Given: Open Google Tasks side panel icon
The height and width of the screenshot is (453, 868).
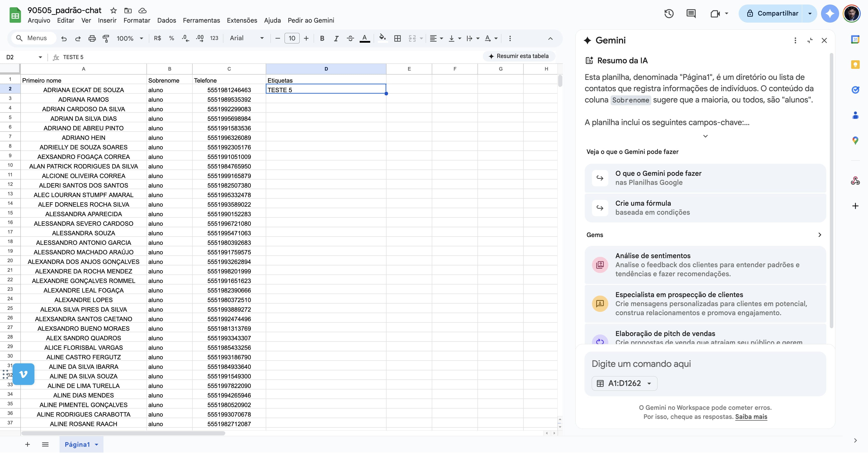Looking at the screenshot, I should (x=855, y=90).
